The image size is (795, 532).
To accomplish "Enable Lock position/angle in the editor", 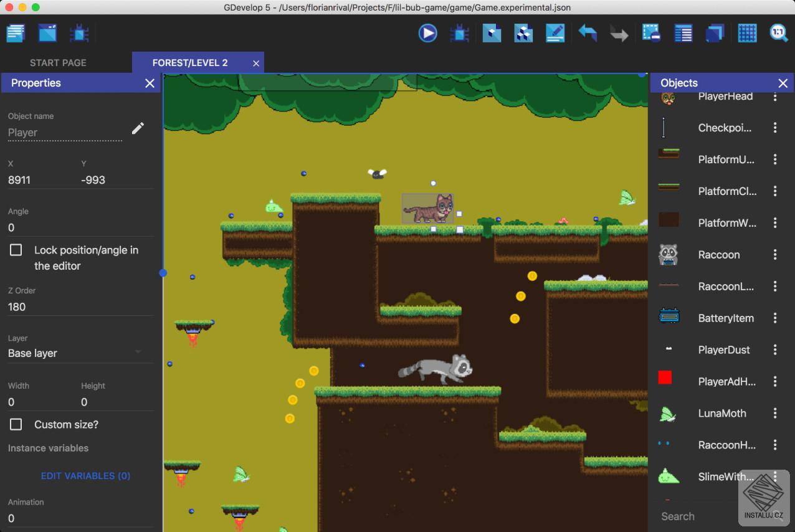I will click(16, 250).
